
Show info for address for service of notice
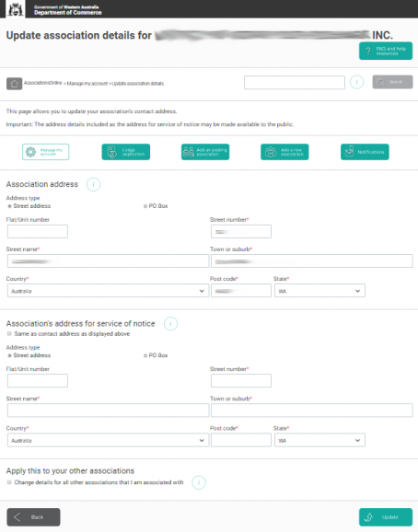point(170,324)
